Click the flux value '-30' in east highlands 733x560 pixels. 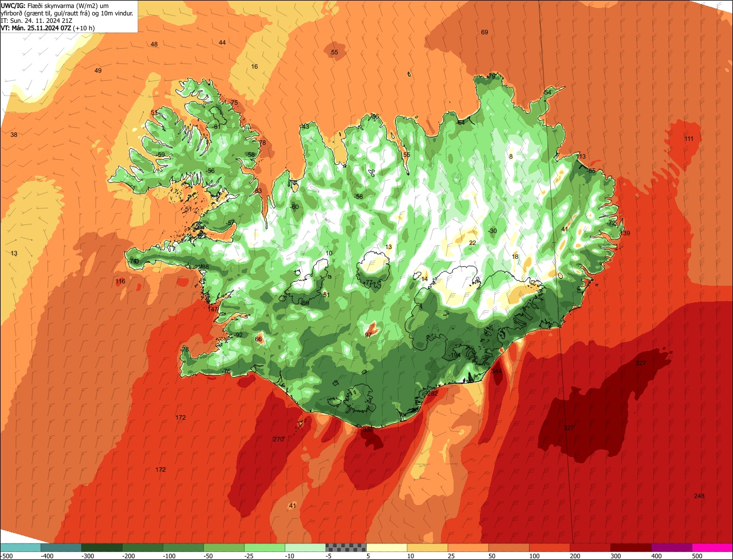[x=492, y=231]
